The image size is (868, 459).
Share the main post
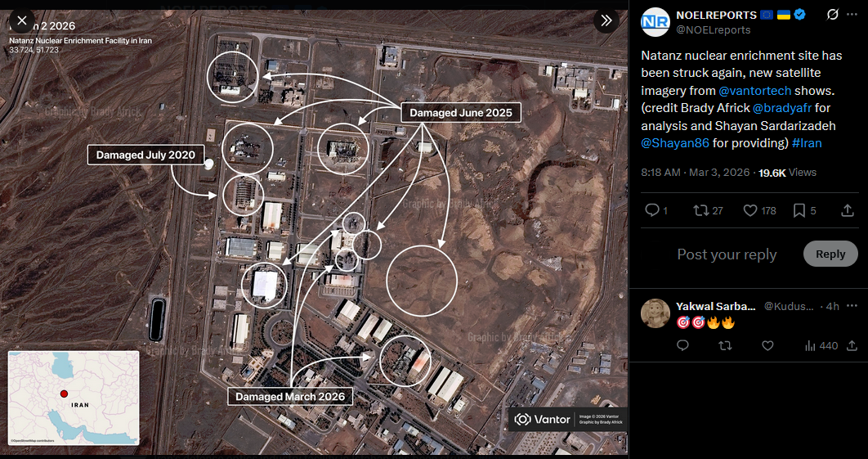tap(847, 210)
